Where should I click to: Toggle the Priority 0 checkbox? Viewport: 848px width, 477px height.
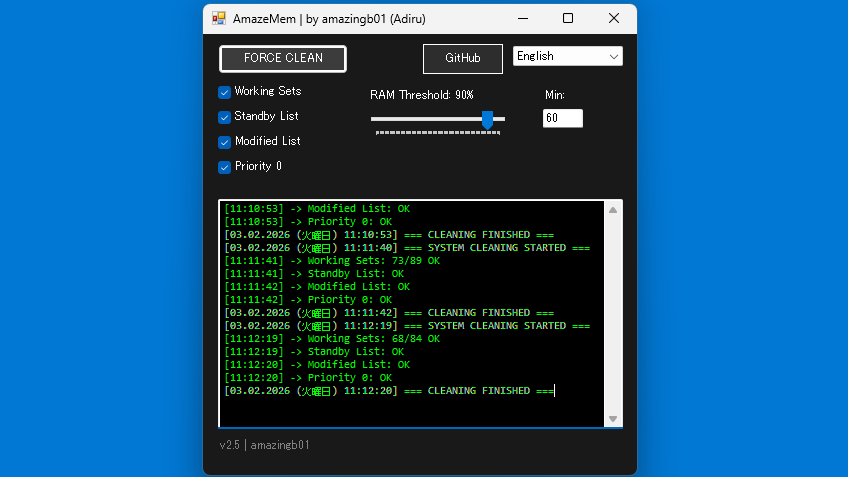coord(225,167)
